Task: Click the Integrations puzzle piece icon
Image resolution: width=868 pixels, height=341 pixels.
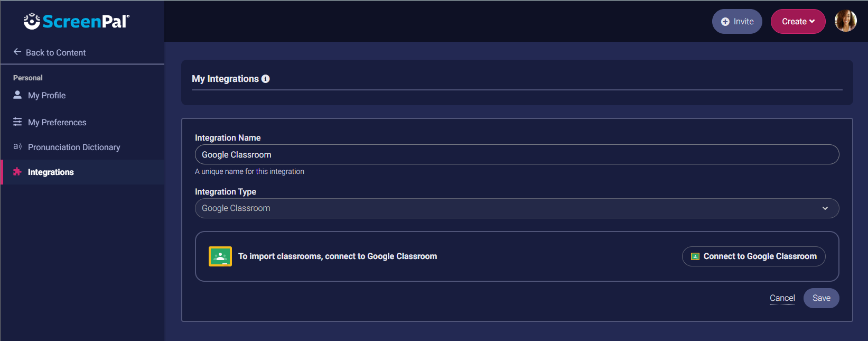Action: [17, 171]
